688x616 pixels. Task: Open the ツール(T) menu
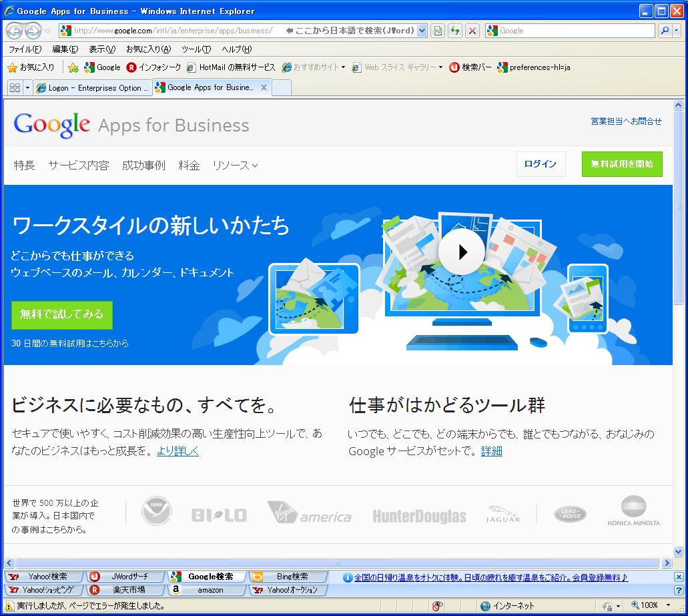[196, 49]
